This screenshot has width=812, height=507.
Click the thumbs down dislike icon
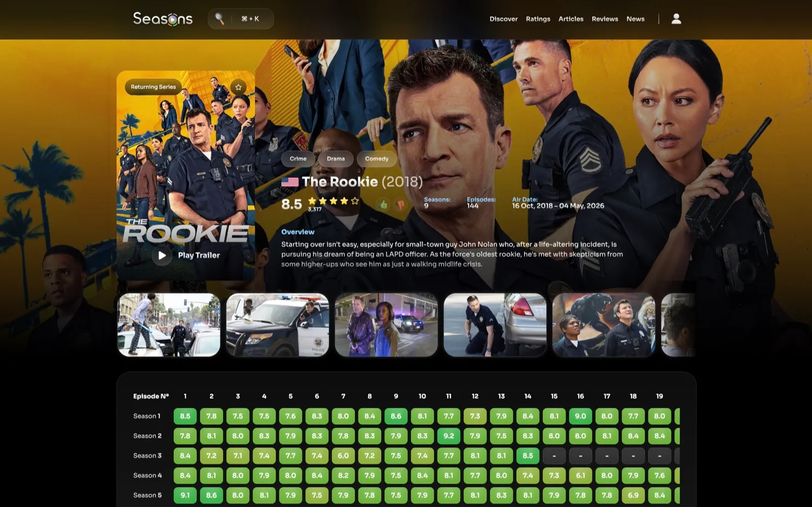(x=401, y=204)
